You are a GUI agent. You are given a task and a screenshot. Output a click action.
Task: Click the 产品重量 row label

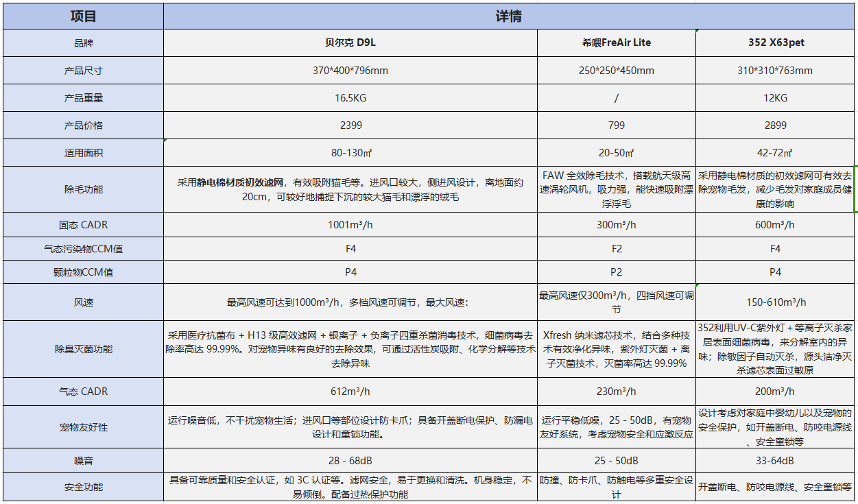click(x=83, y=98)
